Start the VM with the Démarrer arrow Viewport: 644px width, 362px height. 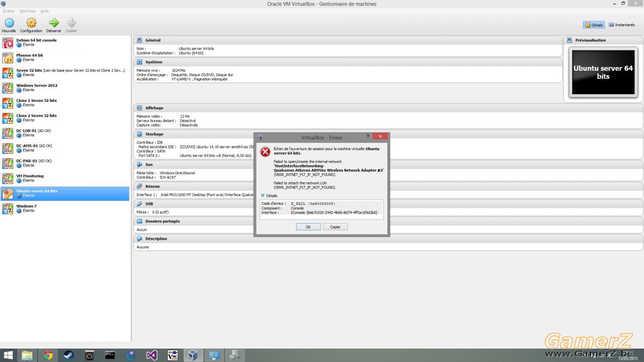click(x=54, y=23)
